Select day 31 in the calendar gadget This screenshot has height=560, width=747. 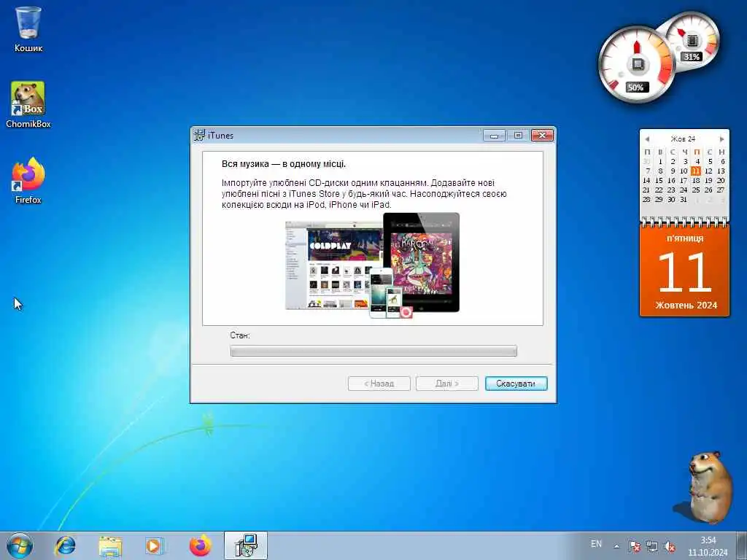point(684,200)
